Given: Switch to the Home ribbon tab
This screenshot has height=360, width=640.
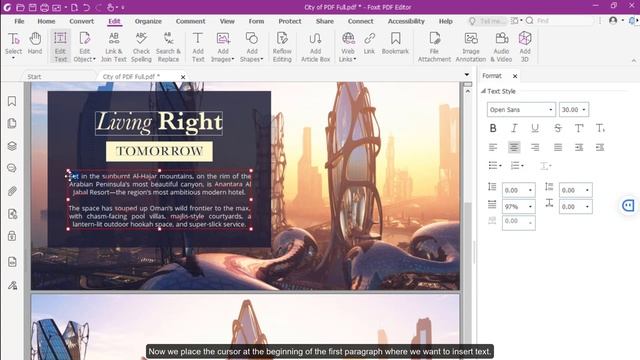Looking at the screenshot, I should [46, 21].
